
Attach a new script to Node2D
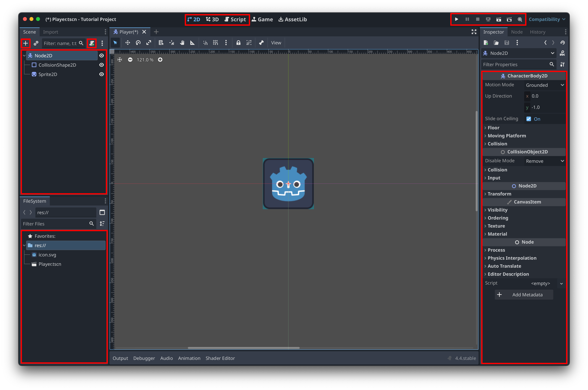click(92, 43)
